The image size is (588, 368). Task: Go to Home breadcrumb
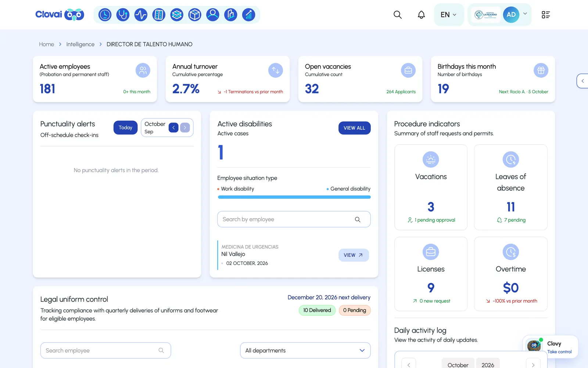coord(47,44)
